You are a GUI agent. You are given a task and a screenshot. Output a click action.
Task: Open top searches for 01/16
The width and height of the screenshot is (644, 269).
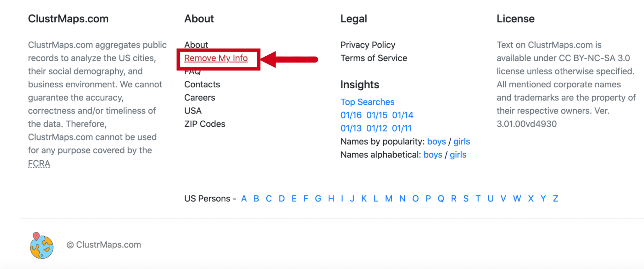tap(351, 115)
